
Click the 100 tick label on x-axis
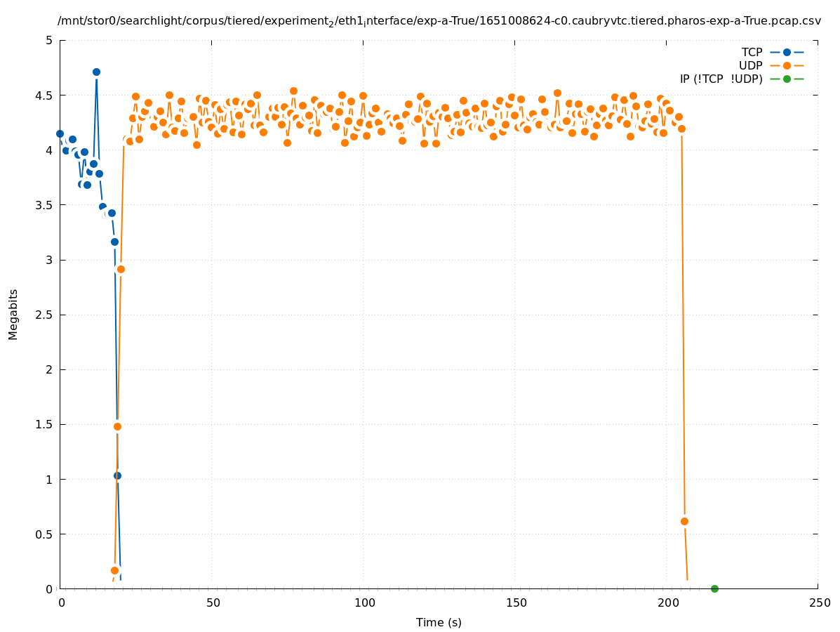click(x=364, y=603)
